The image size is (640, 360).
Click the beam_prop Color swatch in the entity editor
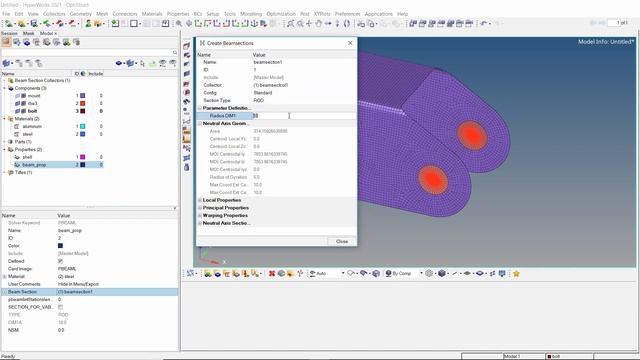60,246
